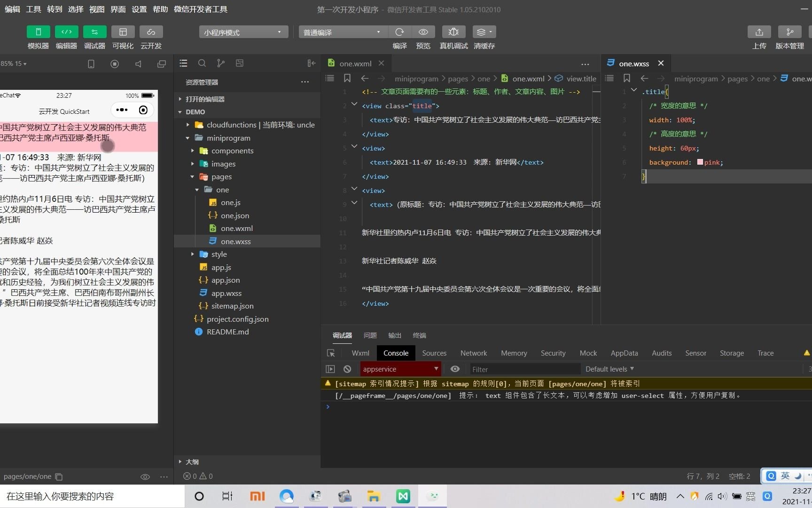Viewport: 812px width, 508px height.
Task: Detach simulator into separate window
Action: tap(162, 63)
